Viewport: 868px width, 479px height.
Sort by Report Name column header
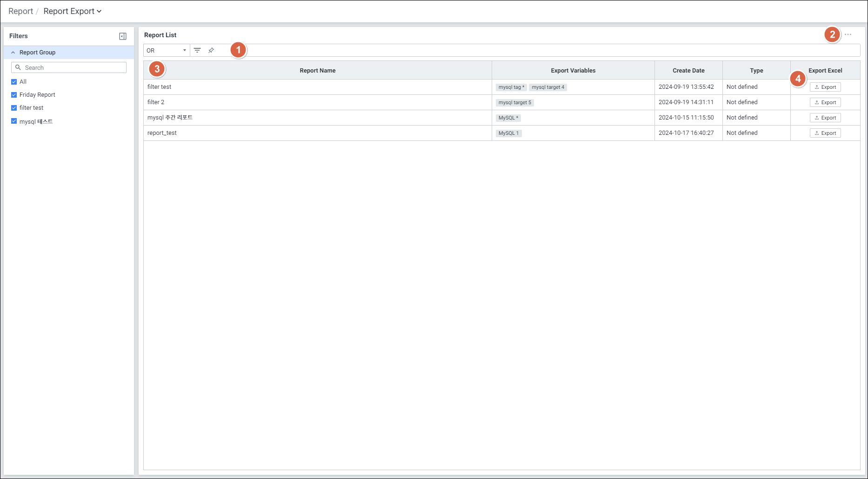[x=317, y=71]
